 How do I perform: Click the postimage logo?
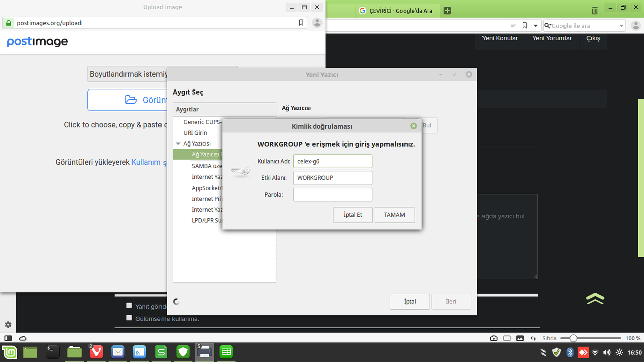point(37,42)
